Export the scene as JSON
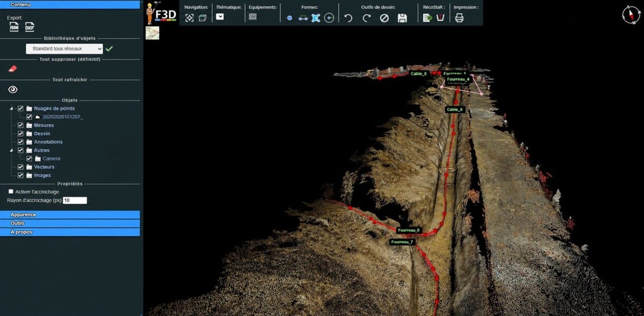The height and width of the screenshot is (316, 644). pos(14,27)
